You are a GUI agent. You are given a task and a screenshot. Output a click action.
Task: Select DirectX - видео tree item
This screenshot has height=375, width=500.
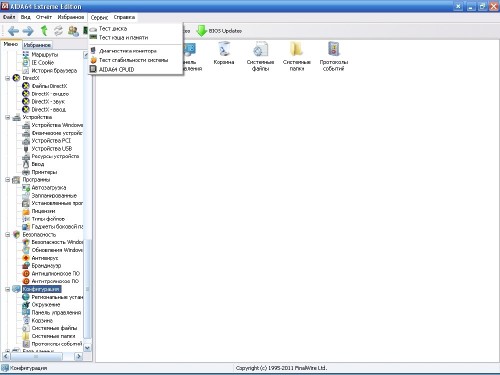click(50, 94)
